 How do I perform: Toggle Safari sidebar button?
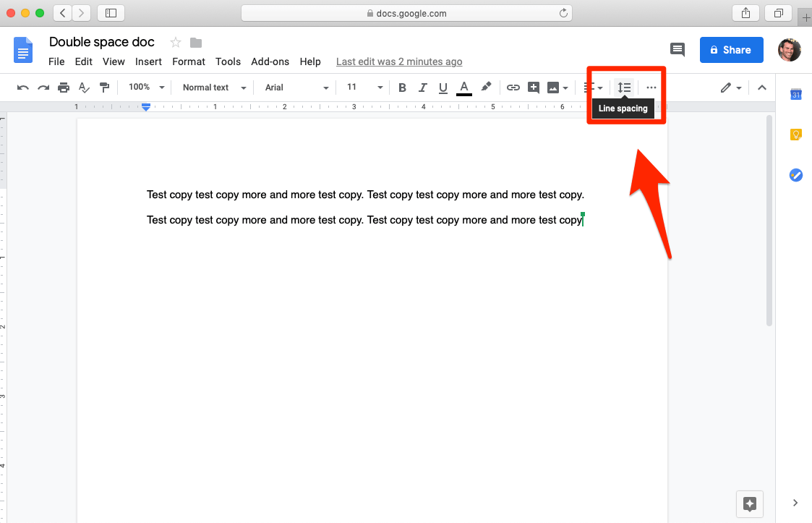click(x=111, y=13)
